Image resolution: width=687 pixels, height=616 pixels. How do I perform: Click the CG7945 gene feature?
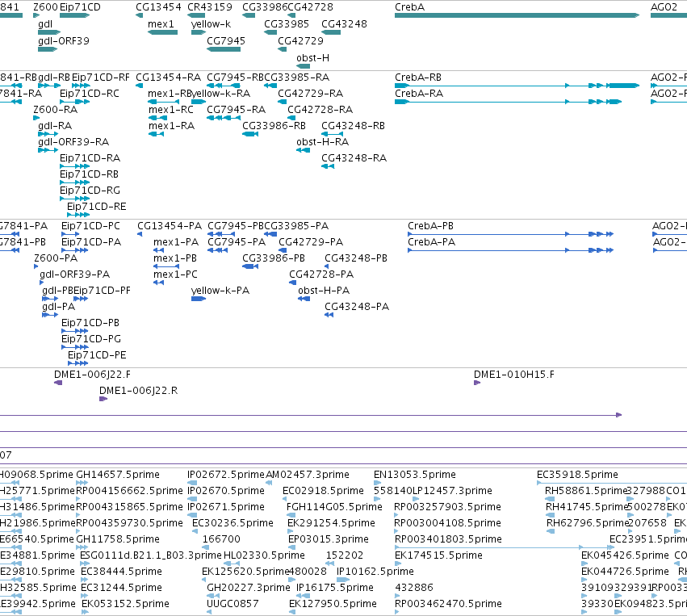tap(224, 49)
